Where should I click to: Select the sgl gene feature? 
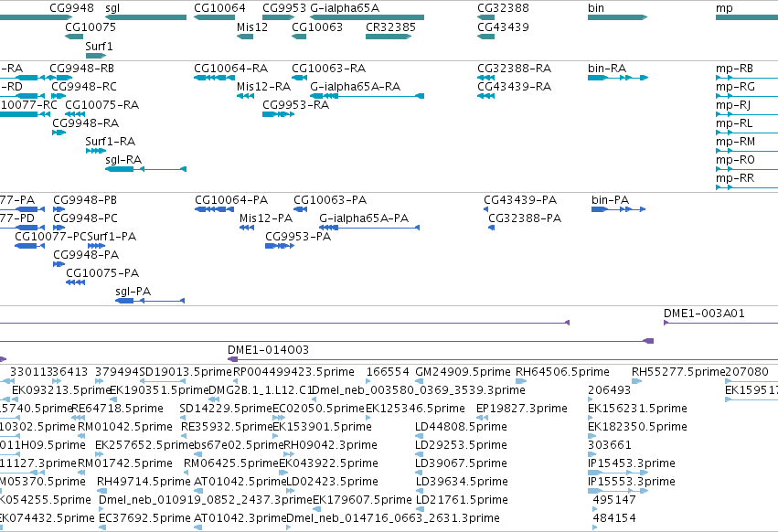tap(146, 17)
